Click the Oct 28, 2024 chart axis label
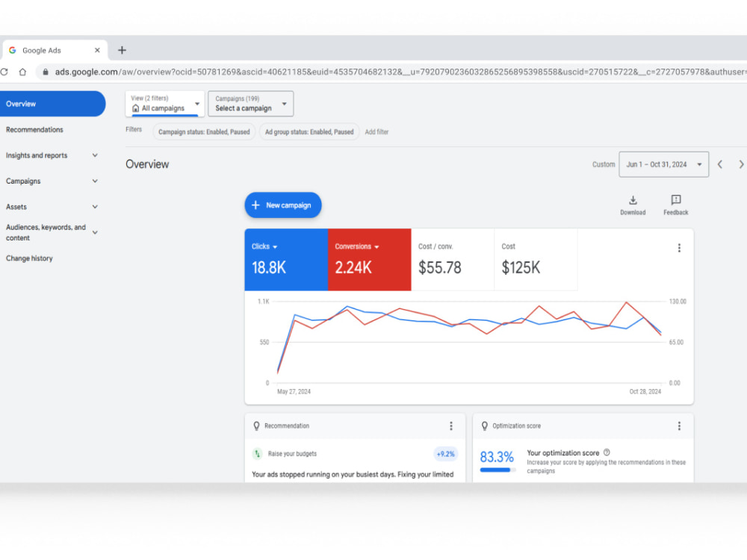 645,391
